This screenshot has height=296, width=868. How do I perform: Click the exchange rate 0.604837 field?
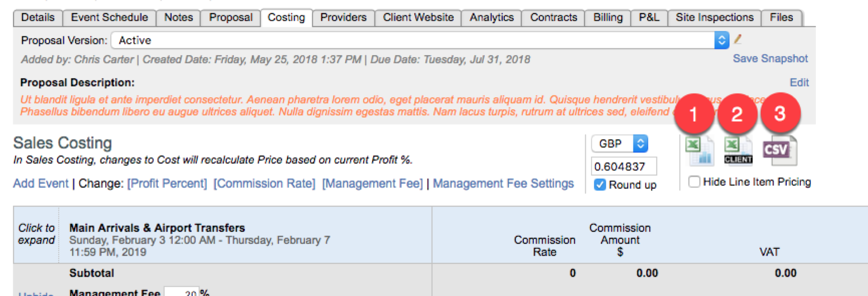click(624, 166)
